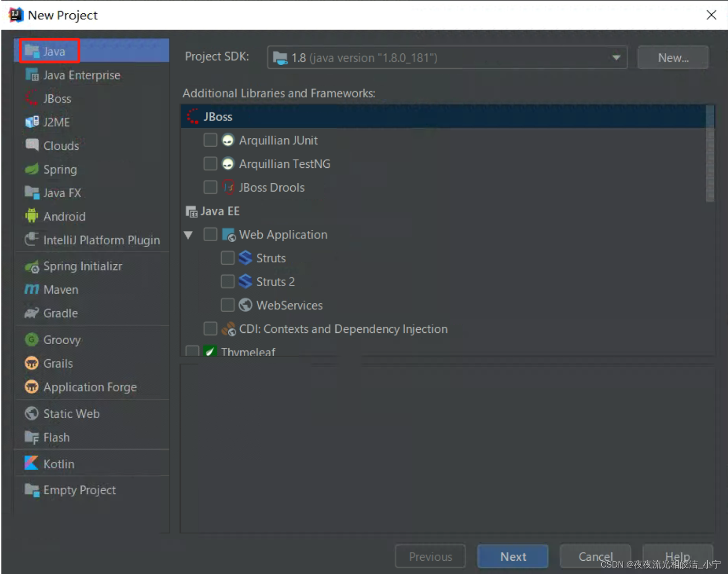Viewport: 728px width, 574px height.
Task: Click the Next button
Action: [x=513, y=557]
